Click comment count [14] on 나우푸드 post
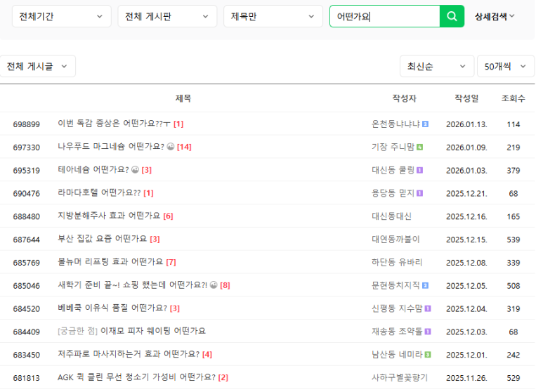 tap(184, 147)
